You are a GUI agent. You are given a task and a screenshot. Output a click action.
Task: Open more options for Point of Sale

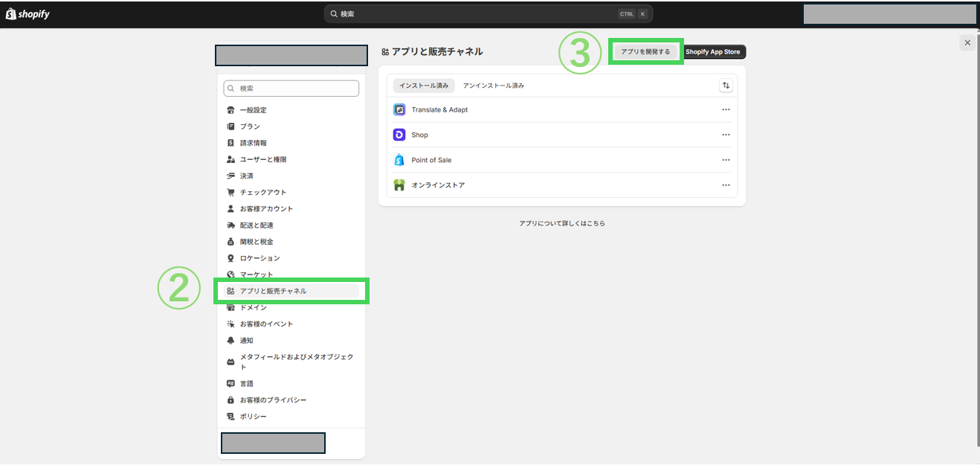(726, 160)
